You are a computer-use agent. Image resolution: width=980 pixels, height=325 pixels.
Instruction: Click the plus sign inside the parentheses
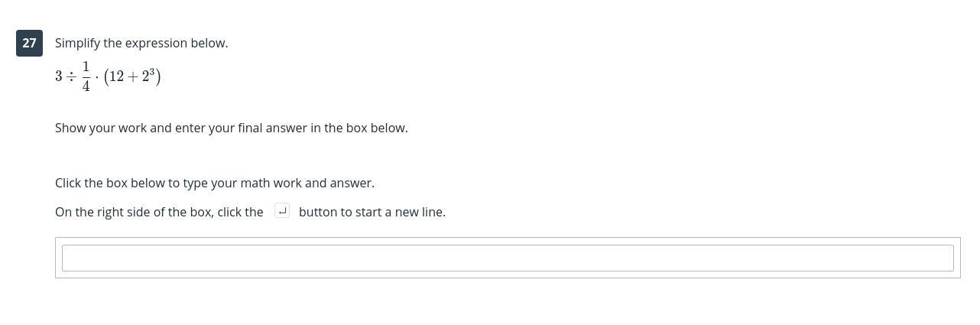point(133,77)
